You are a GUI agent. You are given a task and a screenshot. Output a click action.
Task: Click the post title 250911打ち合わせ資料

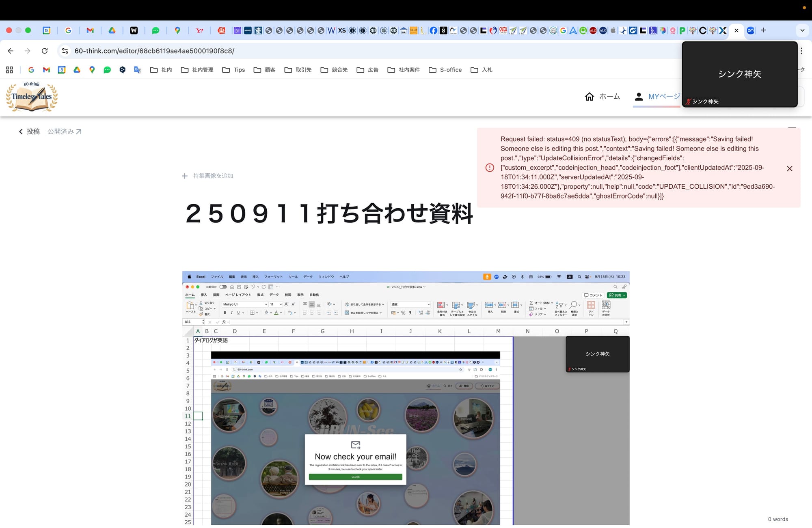click(x=329, y=213)
